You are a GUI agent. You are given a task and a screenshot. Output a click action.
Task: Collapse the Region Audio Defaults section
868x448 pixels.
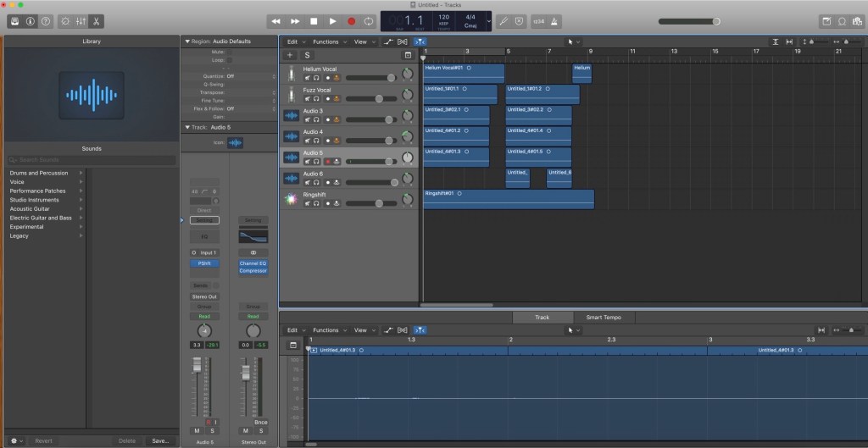point(186,41)
